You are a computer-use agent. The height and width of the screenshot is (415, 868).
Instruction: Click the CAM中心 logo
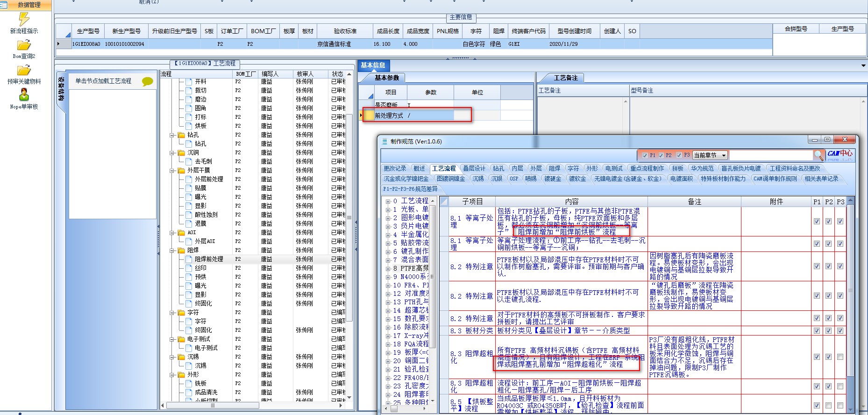point(840,153)
